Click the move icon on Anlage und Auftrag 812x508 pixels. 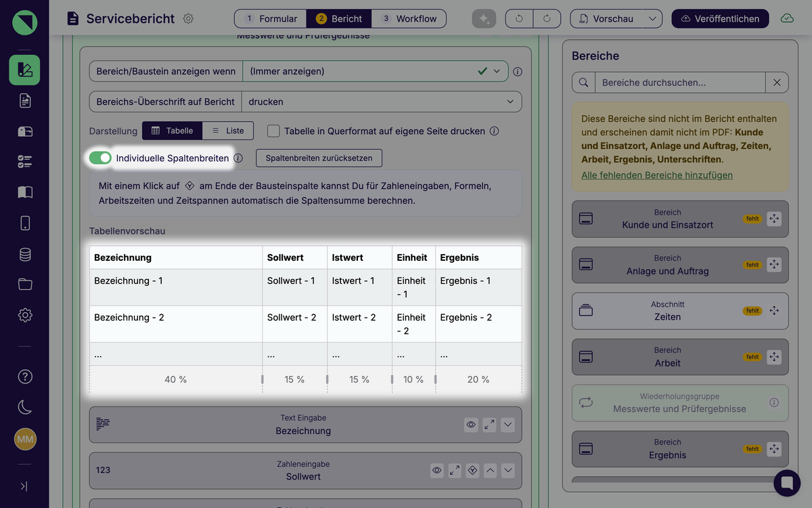774,265
